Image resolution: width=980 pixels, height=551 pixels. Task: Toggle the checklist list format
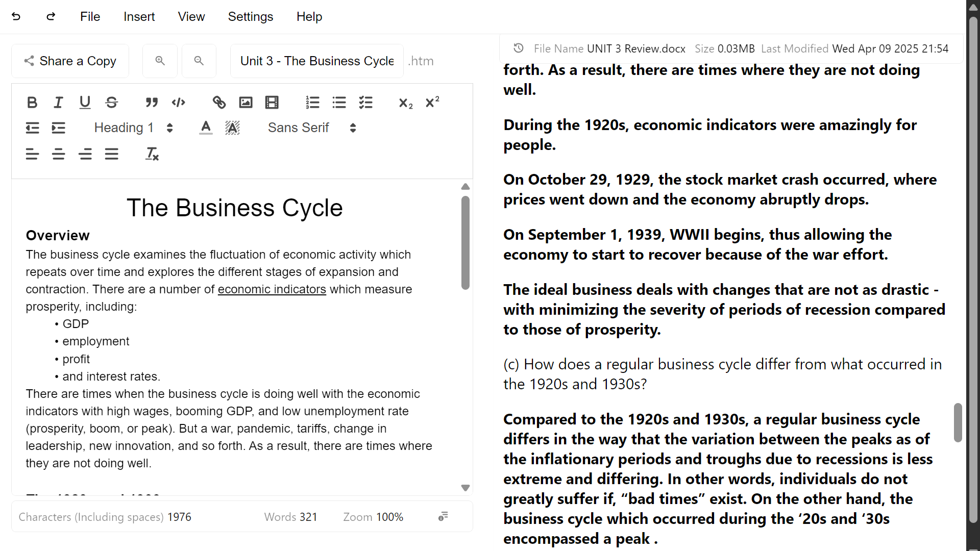[x=365, y=103]
